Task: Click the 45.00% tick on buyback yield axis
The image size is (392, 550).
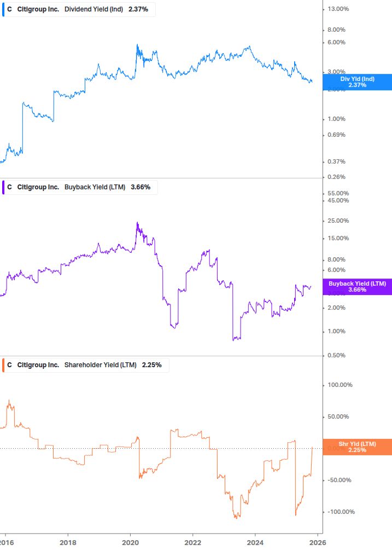Action: [x=338, y=201]
